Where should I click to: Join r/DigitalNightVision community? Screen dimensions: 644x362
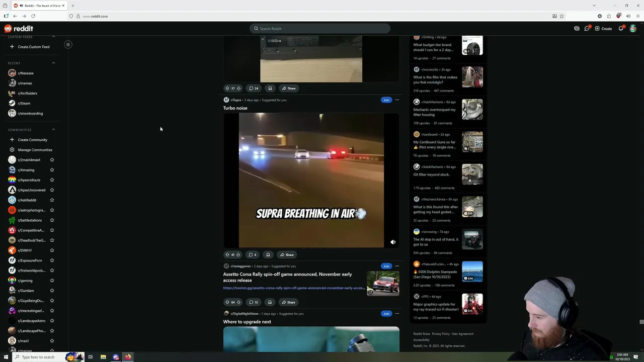click(386, 314)
